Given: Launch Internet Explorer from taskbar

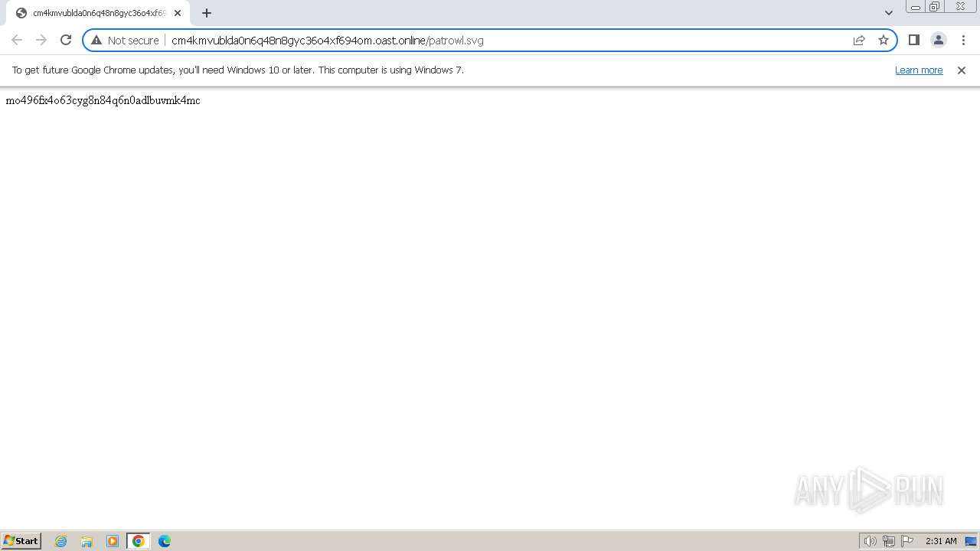Looking at the screenshot, I should tap(61, 541).
